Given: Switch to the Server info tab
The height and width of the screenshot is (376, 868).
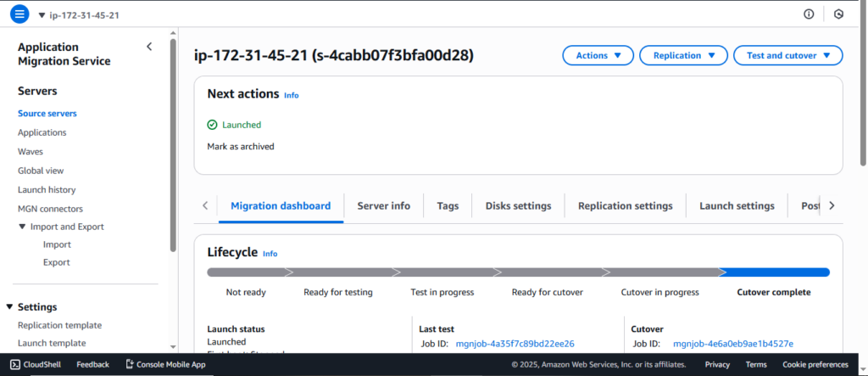Looking at the screenshot, I should pyautogui.click(x=383, y=205).
